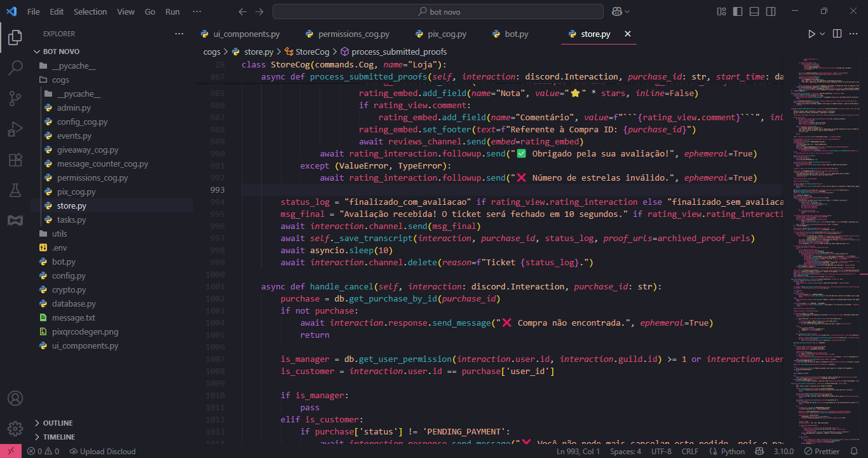Open the Run menu
Viewport: 868px width, 458px height.
[172, 11]
